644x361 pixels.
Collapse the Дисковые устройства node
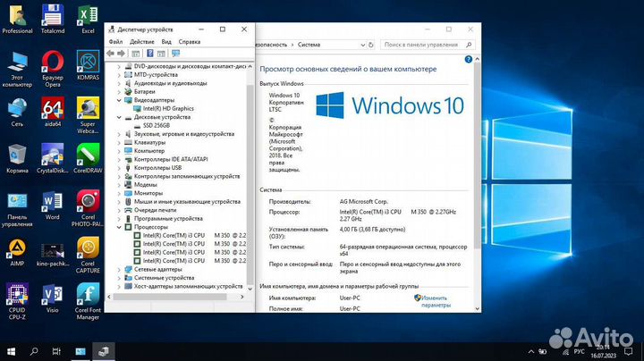[x=119, y=117]
